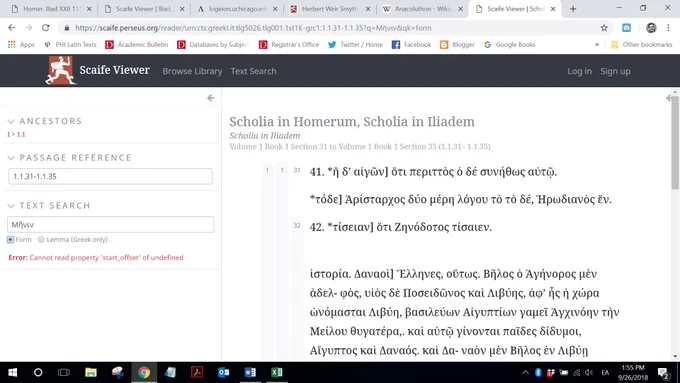This screenshot has width=680, height=383.
Task: Switch to Herbert Weir Smyth tab
Action: point(330,9)
